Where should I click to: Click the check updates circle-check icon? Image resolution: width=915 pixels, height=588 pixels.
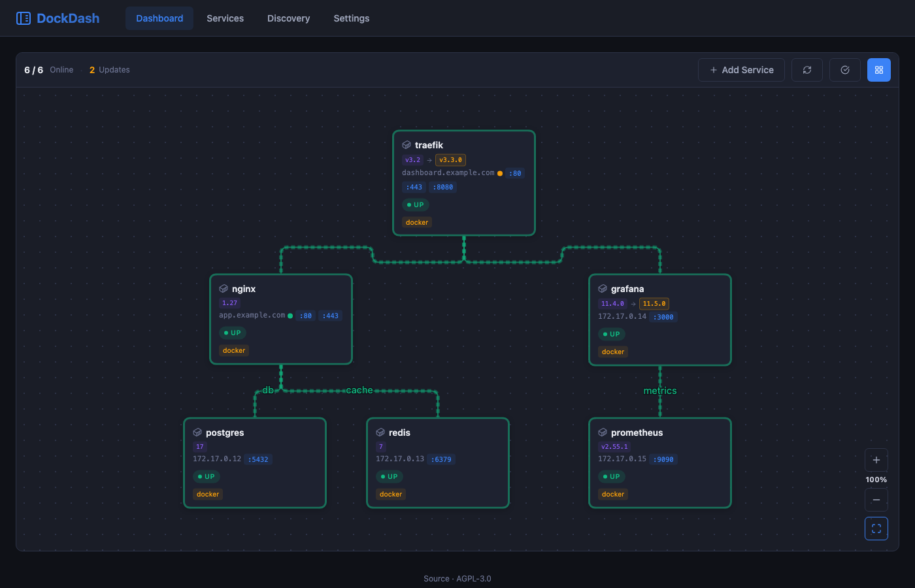click(x=845, y=70)
